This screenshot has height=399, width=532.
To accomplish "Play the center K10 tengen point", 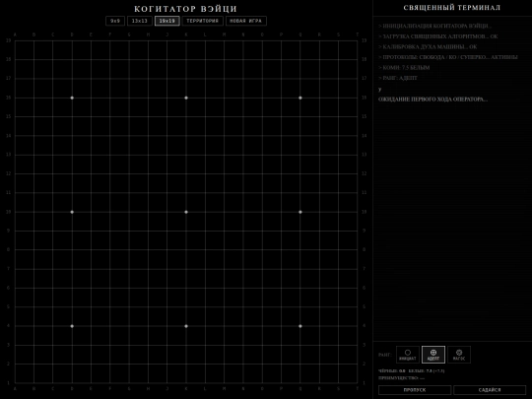I will [x=186, y=212].
